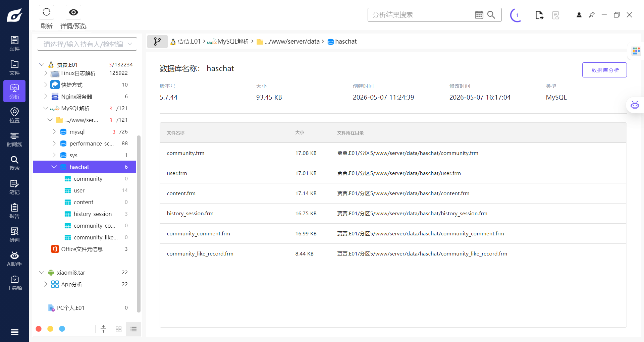The height and width of the screenshot is (342, 644).
Task: Click the application logo at top left
Action: pyautogui.click(x=14, y=15)
